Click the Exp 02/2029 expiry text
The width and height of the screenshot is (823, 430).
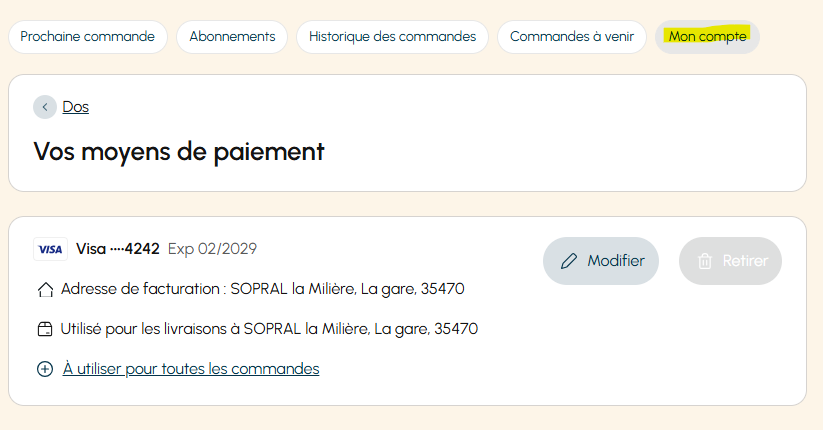212,249
